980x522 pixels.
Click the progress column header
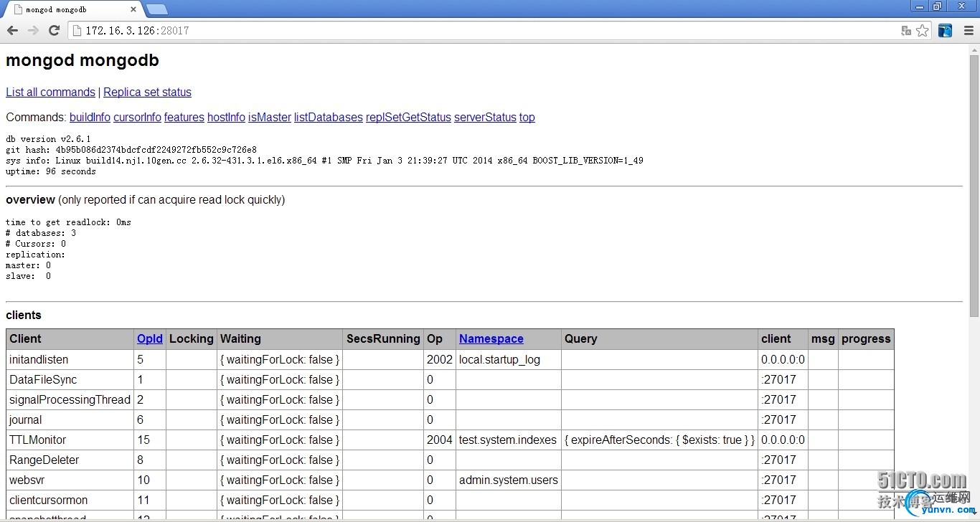(866, 338)
